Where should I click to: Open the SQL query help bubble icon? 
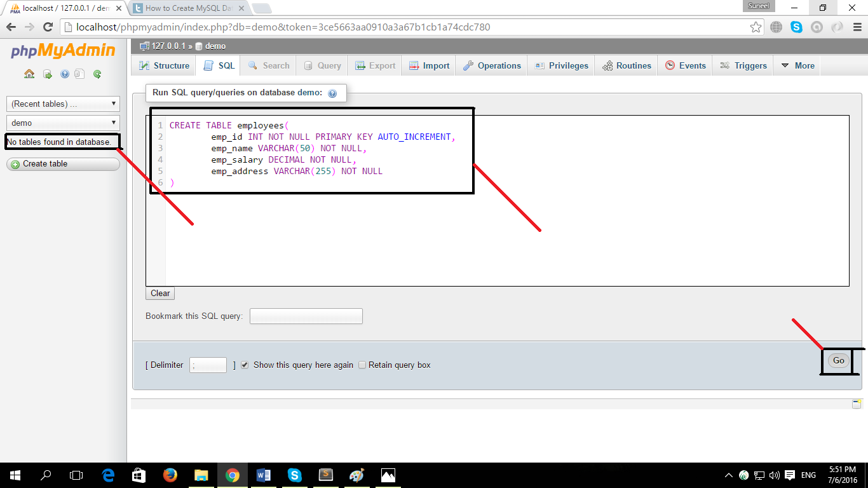(332, 93)
